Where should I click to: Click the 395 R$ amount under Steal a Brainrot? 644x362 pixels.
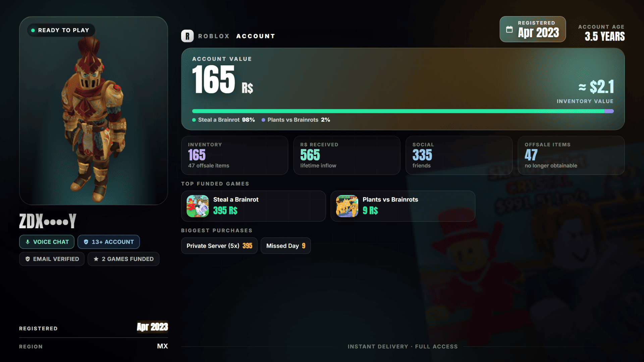point(225,210)
